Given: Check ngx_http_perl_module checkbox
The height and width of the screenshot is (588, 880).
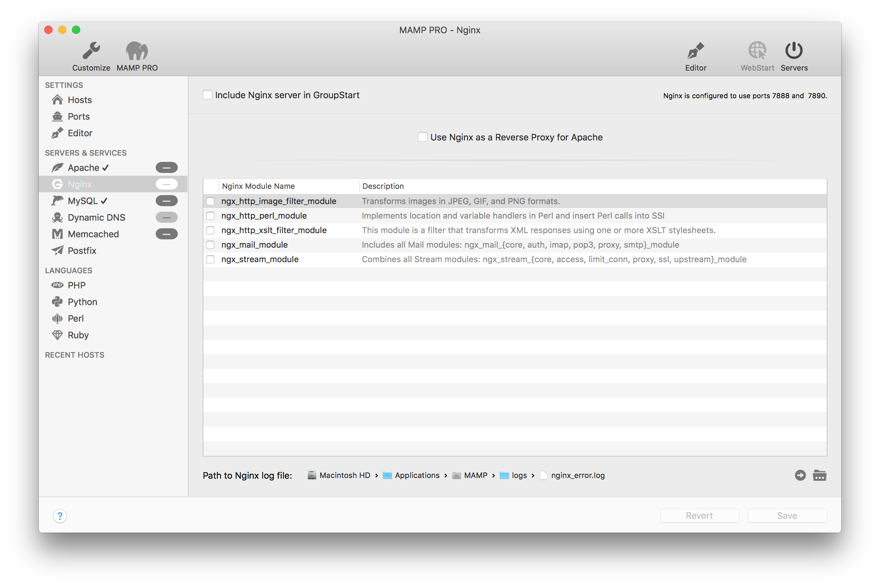Looking at the screenshot, I should click(210, 216).
